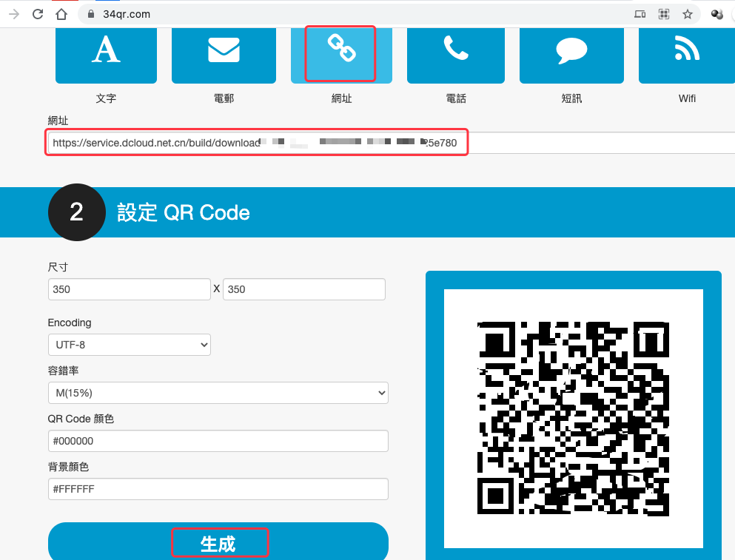This screenshot has height=560, width=735.
Task: Click the 電郵 label under tile
Action: pyautogui.click(x=224, y=98)
